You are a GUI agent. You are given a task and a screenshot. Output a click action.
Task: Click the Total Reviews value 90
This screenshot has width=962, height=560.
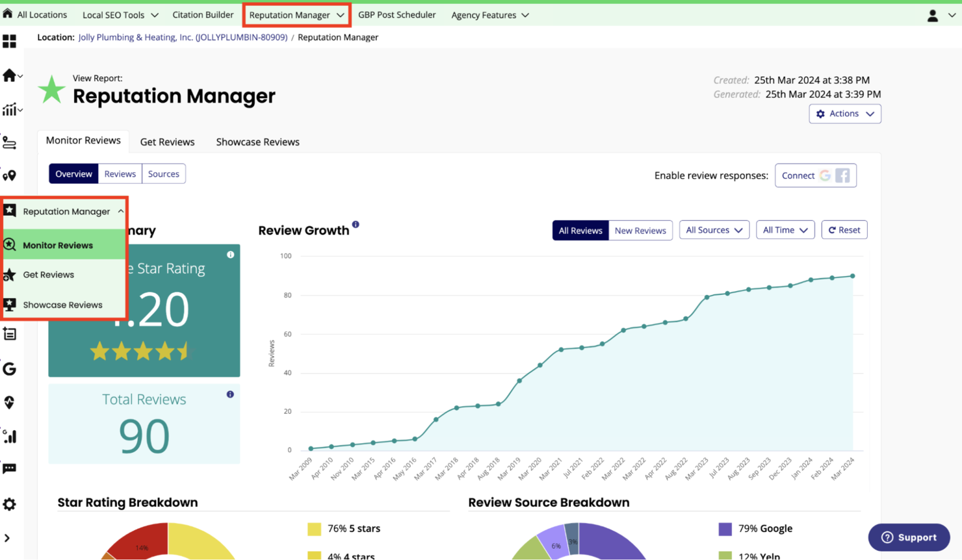click(144, 436)
